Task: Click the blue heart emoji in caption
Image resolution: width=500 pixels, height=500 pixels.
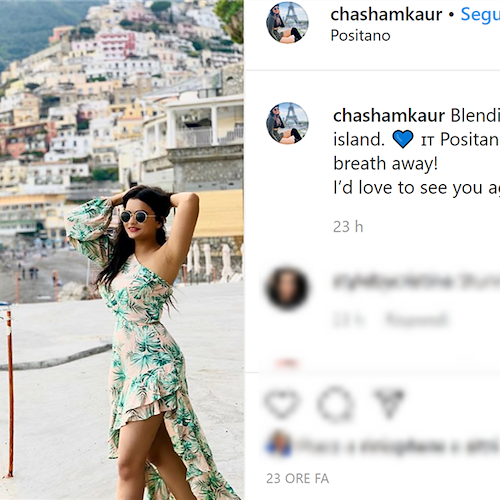Action: point(403,139)
